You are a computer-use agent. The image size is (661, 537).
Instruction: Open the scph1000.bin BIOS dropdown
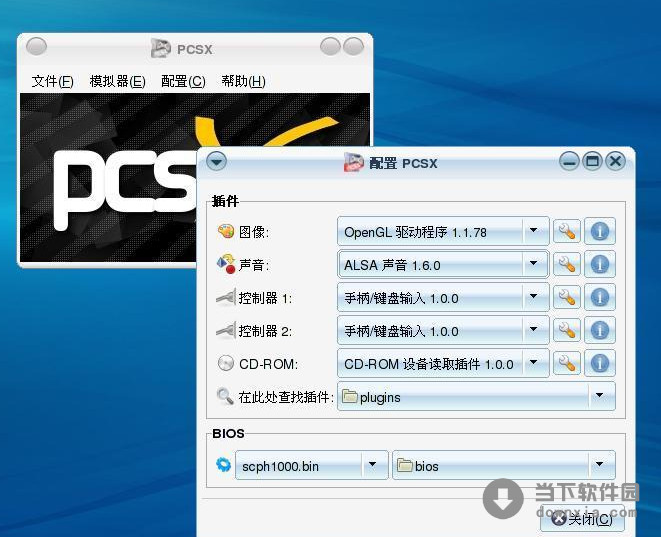click(x=312, y=465)
